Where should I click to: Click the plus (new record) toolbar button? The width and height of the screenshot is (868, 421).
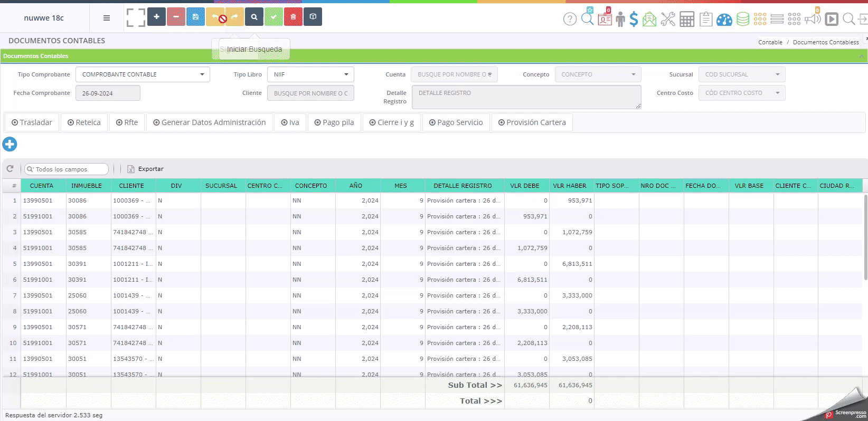coord(156,17)
